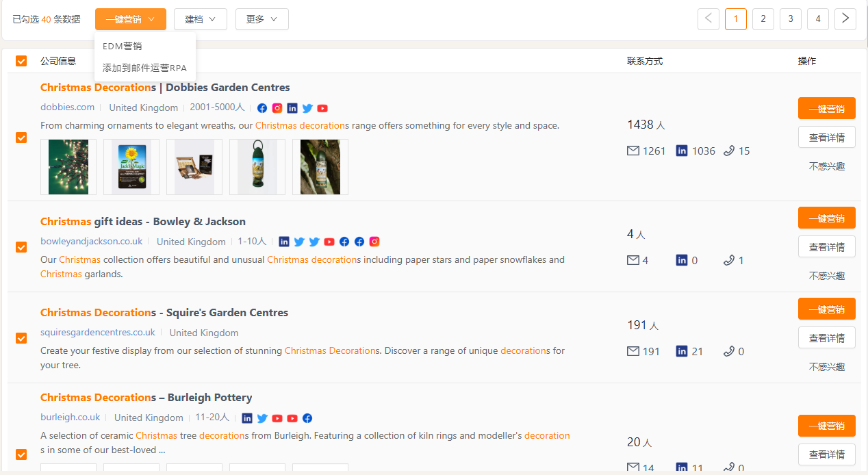Viewport: 868px width, 475px height.
Task: Open the burleigh.co.uk link
Action: tap(71, 417)
